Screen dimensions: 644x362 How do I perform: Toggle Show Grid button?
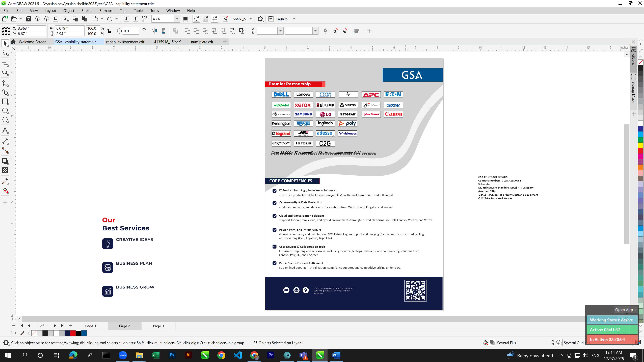(x=205, y=19)
